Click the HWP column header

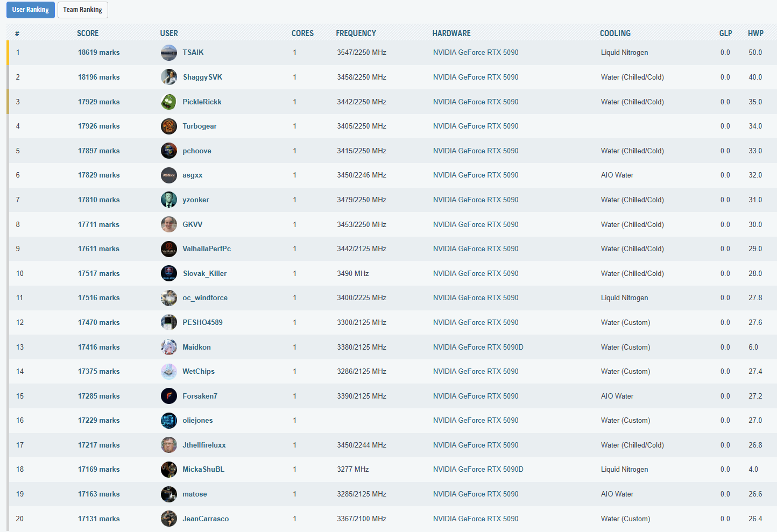755,33
